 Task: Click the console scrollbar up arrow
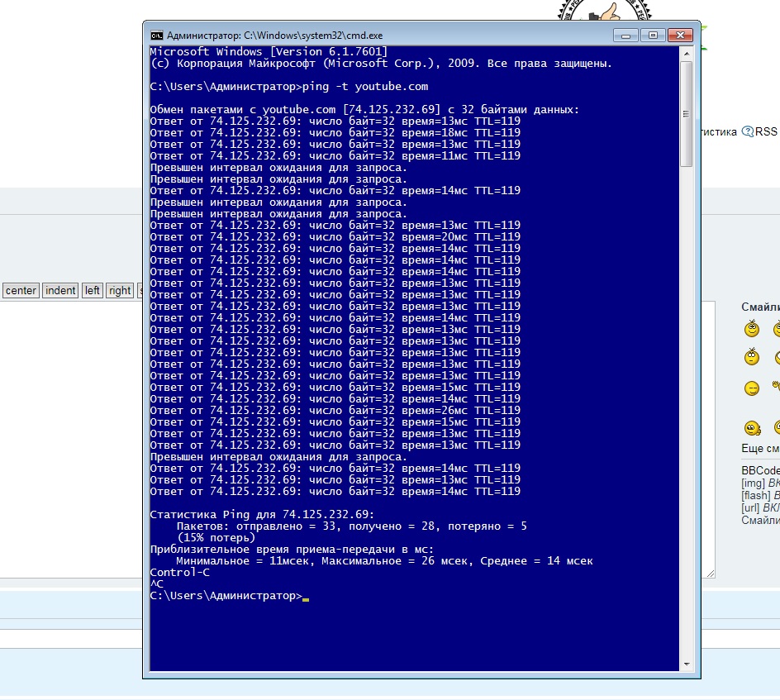click(687, 53)
